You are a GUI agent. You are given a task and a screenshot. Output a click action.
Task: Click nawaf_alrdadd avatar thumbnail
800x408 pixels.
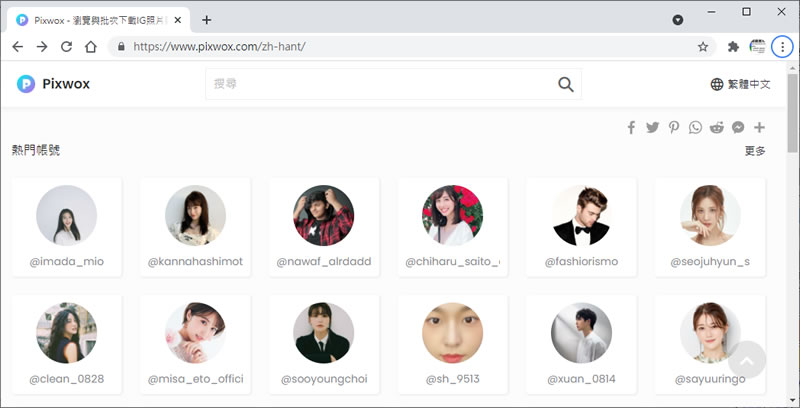pos(323,215)
